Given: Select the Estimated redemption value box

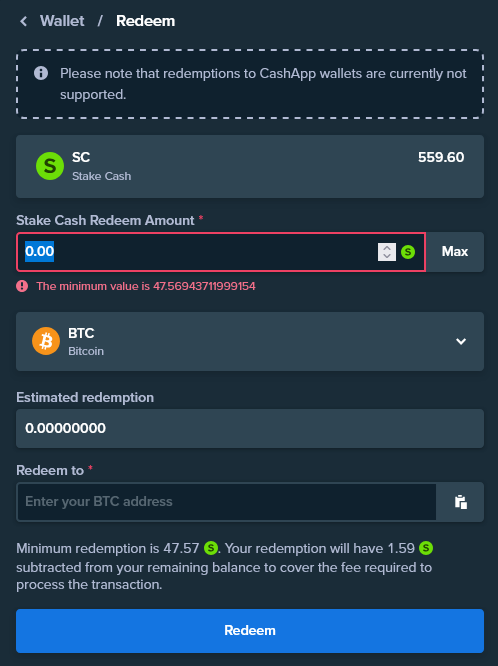Looking at the screenshot, I should 250,428.
